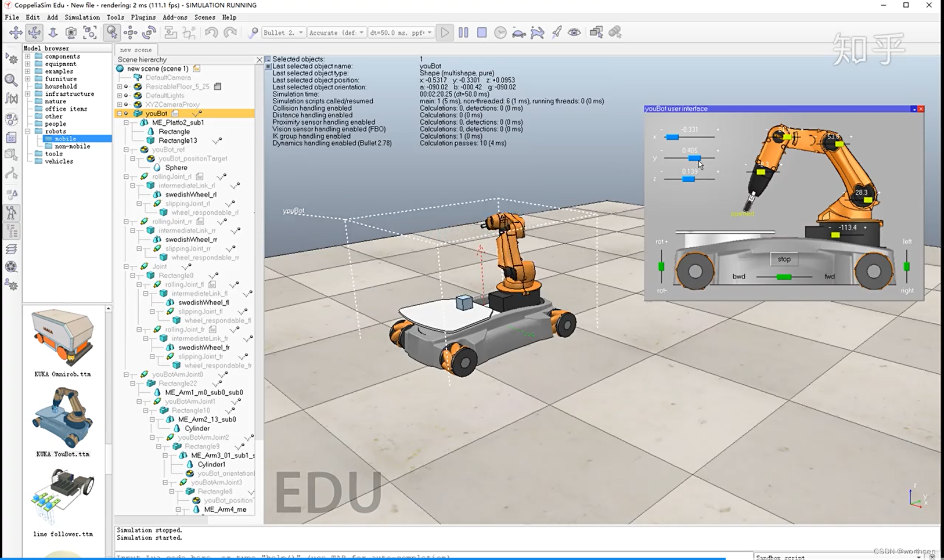
Task: Open script icon next to youBot node
Action: point(175,114)
